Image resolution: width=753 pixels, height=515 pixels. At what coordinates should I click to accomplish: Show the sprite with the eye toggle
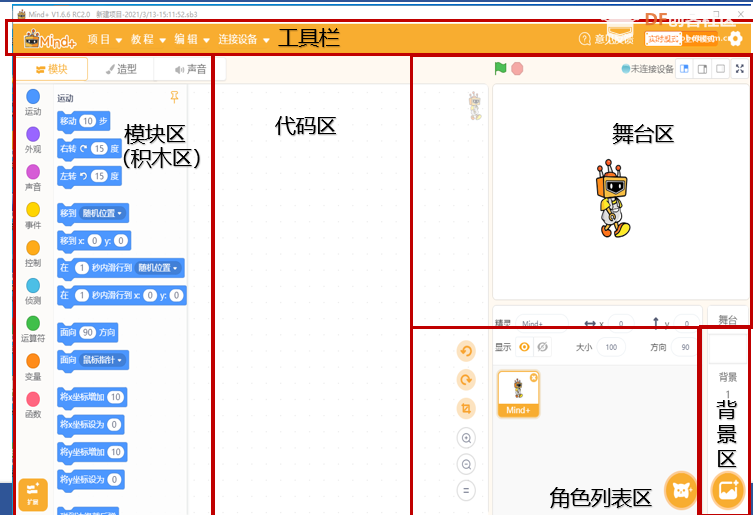[x=524, y=347]
